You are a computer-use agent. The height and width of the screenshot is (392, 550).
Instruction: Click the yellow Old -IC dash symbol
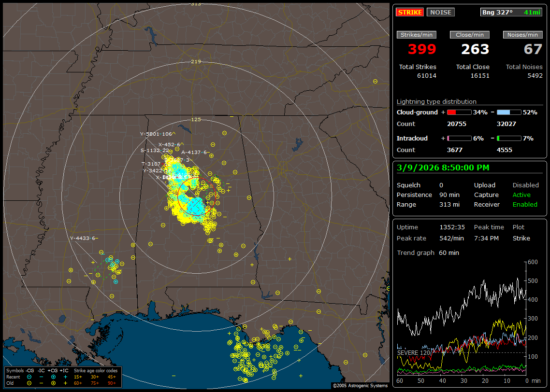pyautogui.click(x=42, y=383)
